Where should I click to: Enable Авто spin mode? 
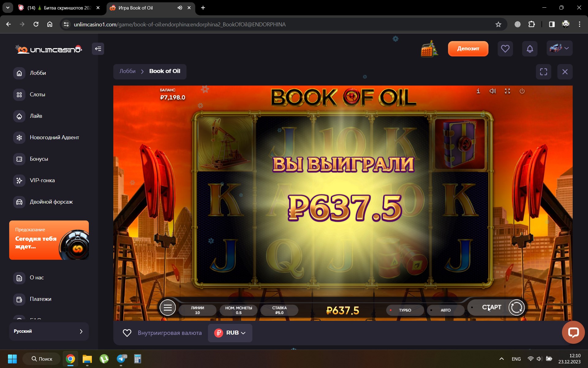point(445,310)
